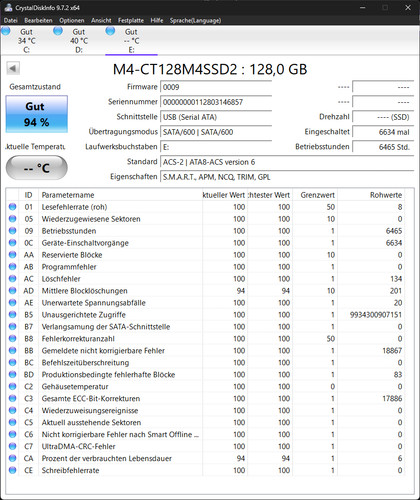Click raw value 9934300907151
420x500 pixels.
pos(376,315)
